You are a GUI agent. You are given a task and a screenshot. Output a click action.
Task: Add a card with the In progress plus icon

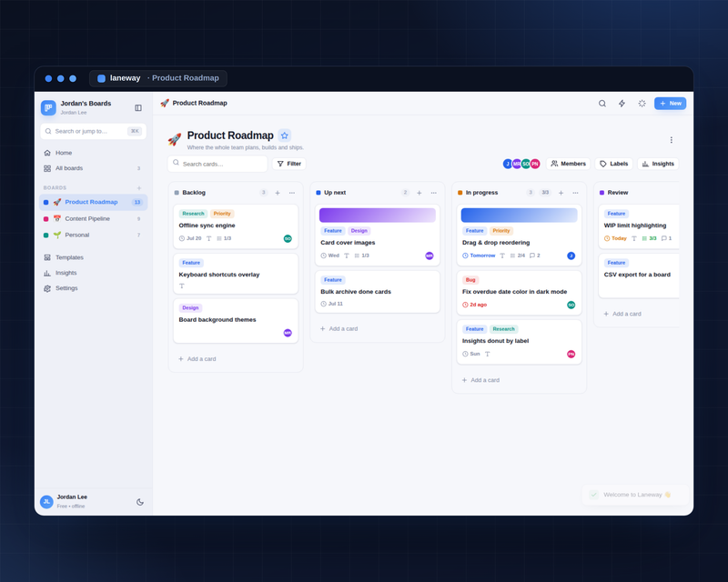(561, 193)
